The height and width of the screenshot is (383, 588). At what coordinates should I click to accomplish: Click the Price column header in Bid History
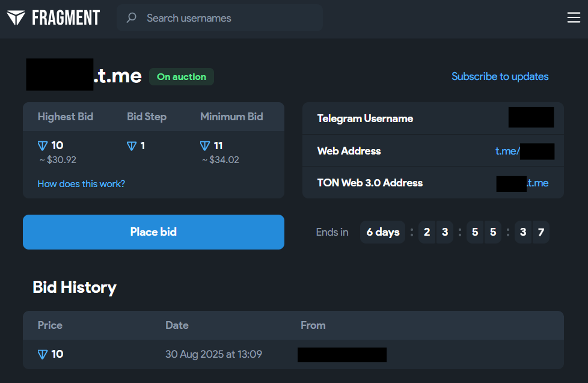pyautogui.click(x=50, y=325)
